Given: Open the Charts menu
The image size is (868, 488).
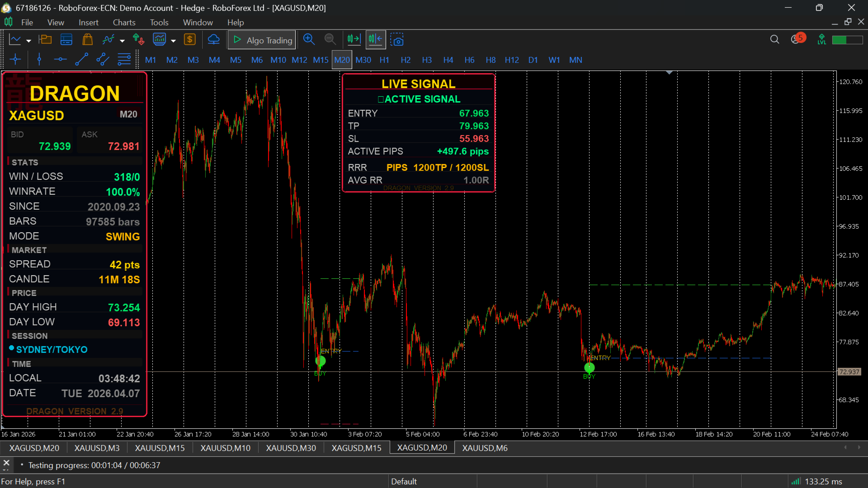Looking at the screenshot, I should click(x=124, y=22).
